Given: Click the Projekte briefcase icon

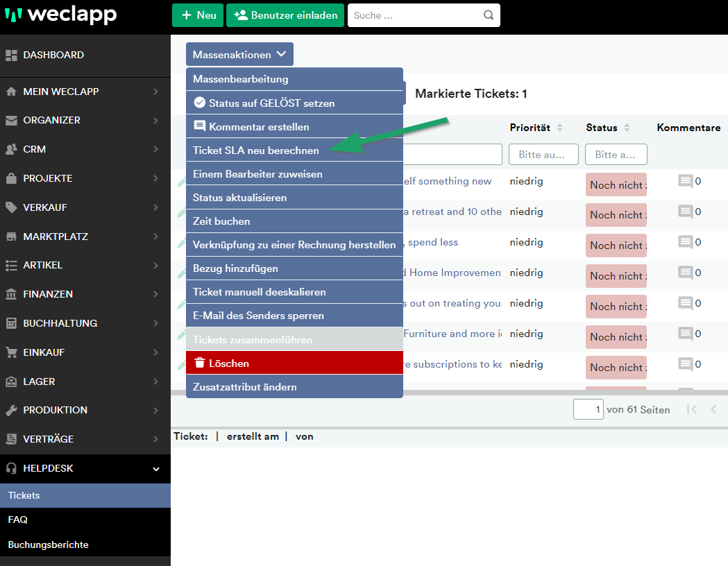Looking at the screenshot, I should (11, 178).
